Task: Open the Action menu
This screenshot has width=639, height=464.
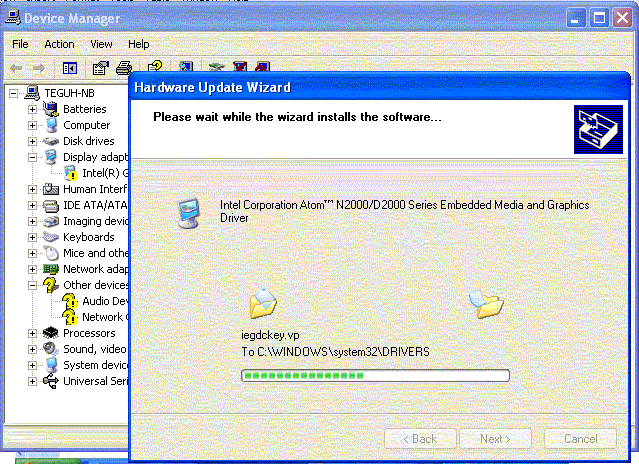Action: point(59,44)
